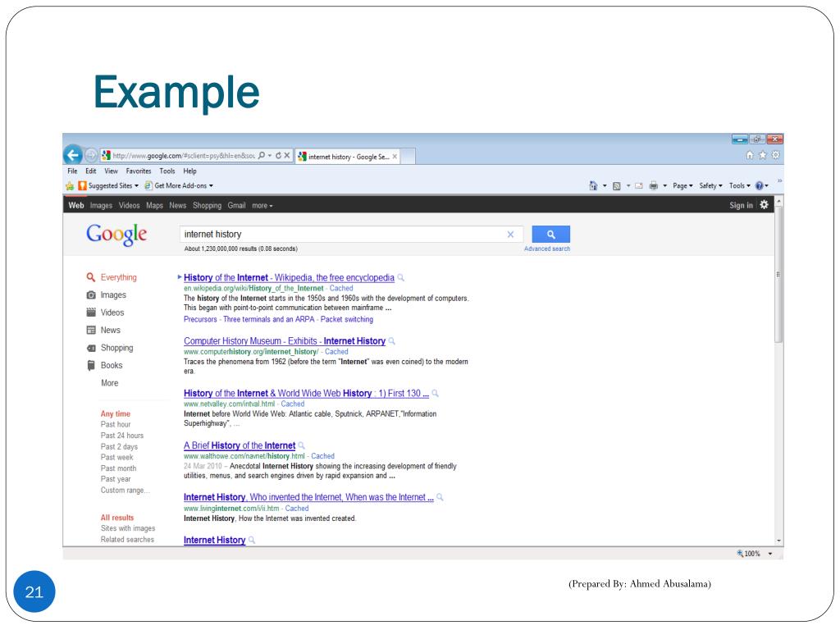This screenshot has height=630, width=840.
Task: Click inside the 'internet history' search box
Action: click(x=351, y=234)
